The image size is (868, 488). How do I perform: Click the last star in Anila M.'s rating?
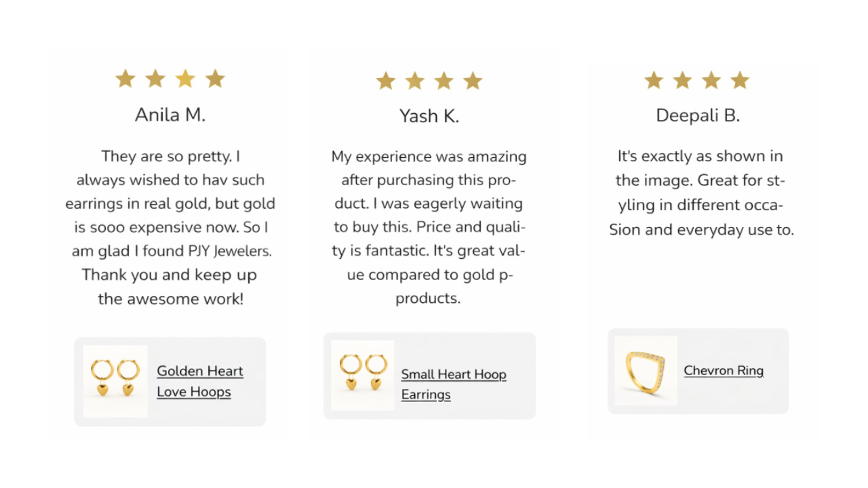215,79
